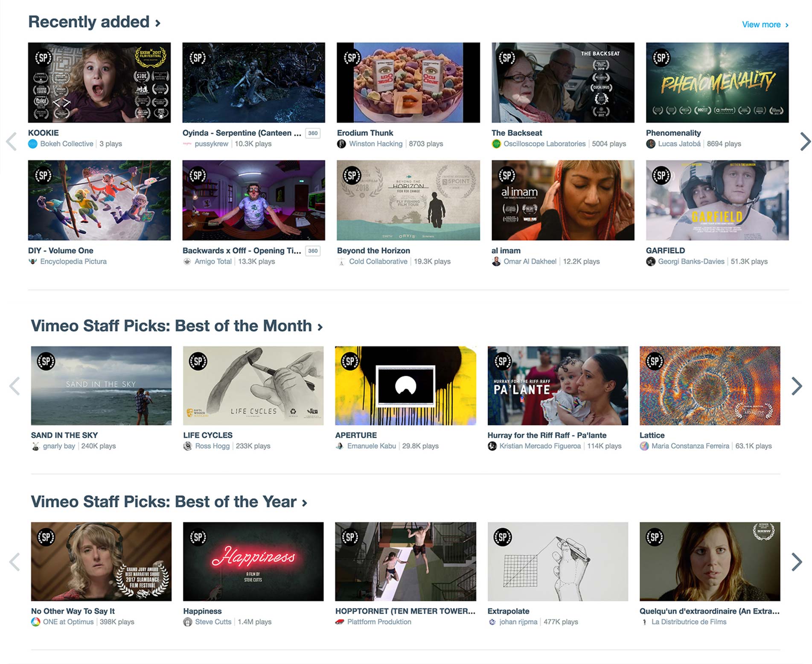This screenshot has width=812, height=664.
Task: Click the 360 badge next to Oyinda - Serpentine
Action: click(x=313, y=133)
